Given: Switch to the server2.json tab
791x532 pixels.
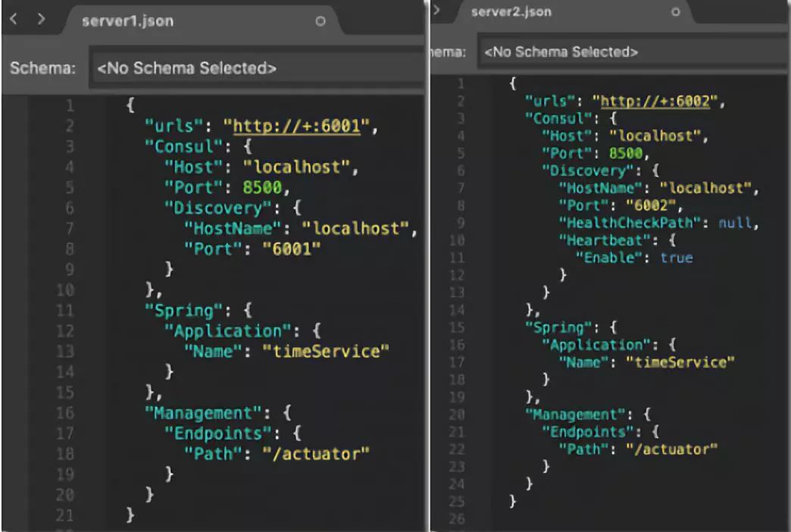Looking at the screenshot, I should point(511,12).
